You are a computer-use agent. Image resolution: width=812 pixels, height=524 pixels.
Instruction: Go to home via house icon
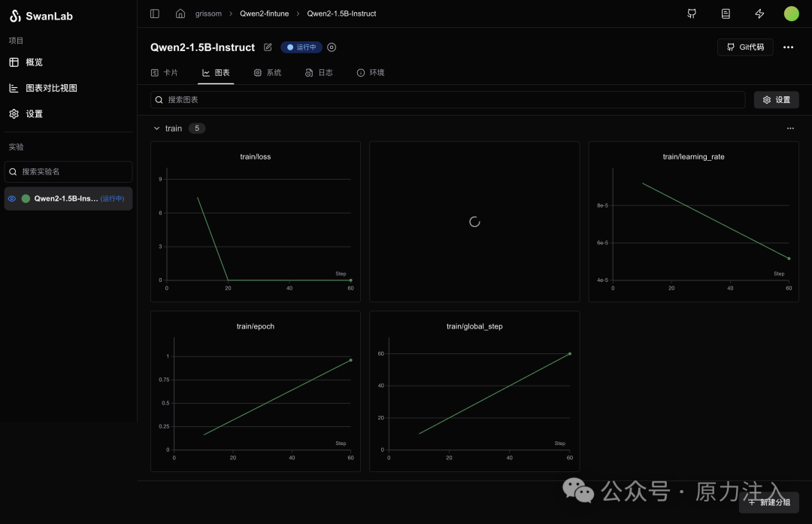180,14
